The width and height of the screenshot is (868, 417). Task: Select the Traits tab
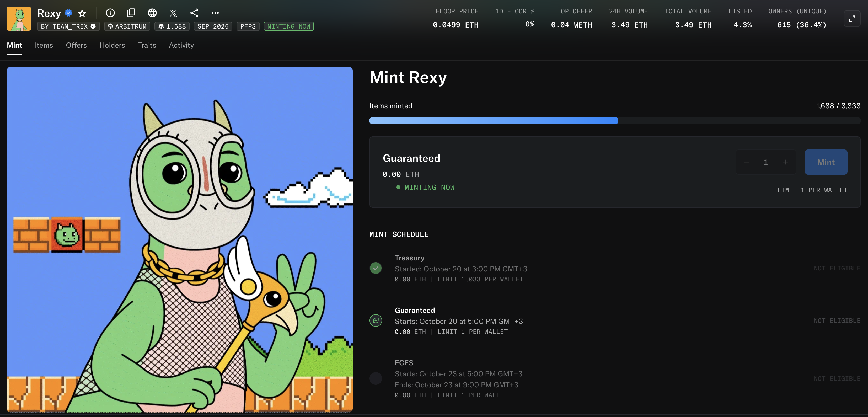147,45
